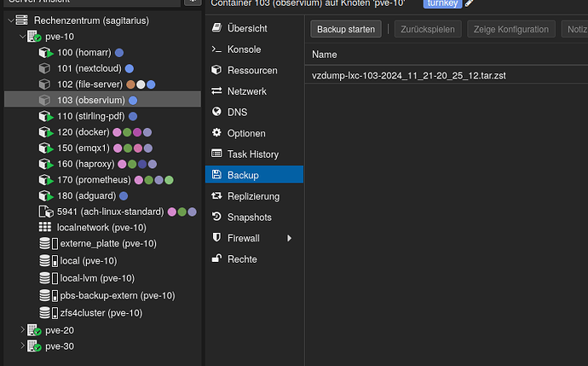Click the orange tag dot on 102 (file-server)

[x=130, y=84]
